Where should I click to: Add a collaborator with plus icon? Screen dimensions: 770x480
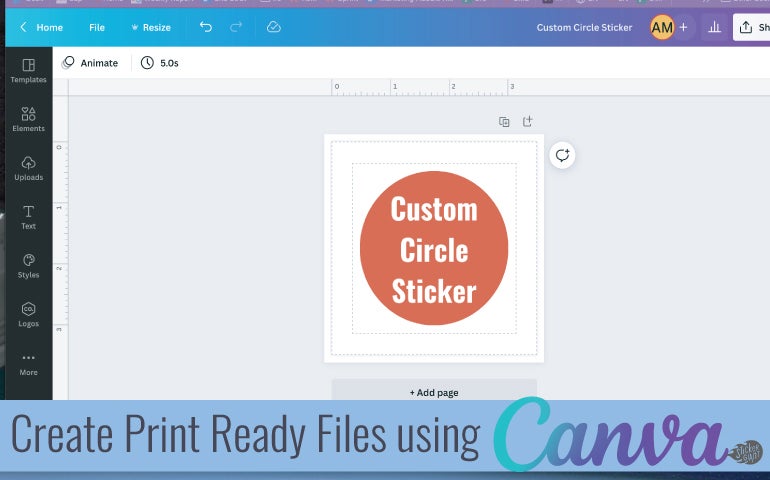pyautogui.click(x=683, y=28)
